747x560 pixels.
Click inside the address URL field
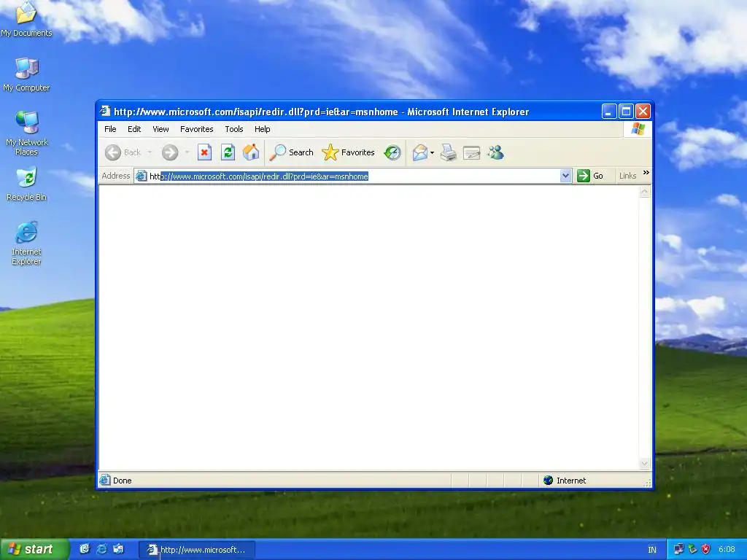[352, 176]
